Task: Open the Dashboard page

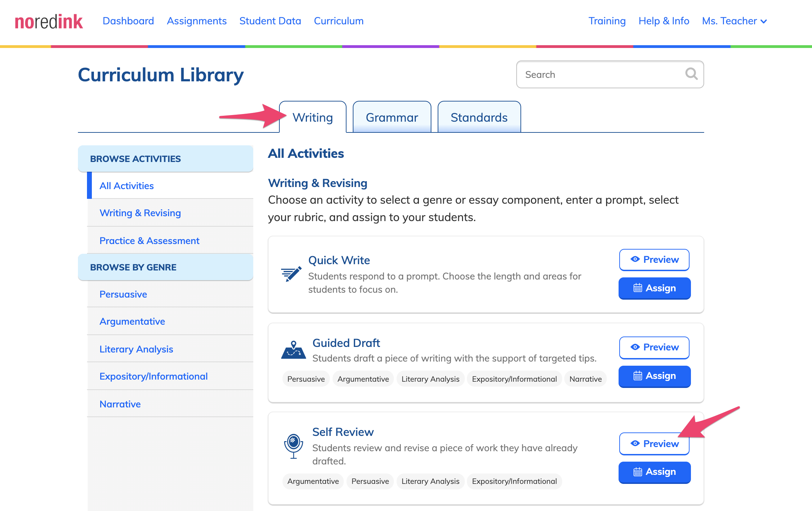Action: pos(128,21)
